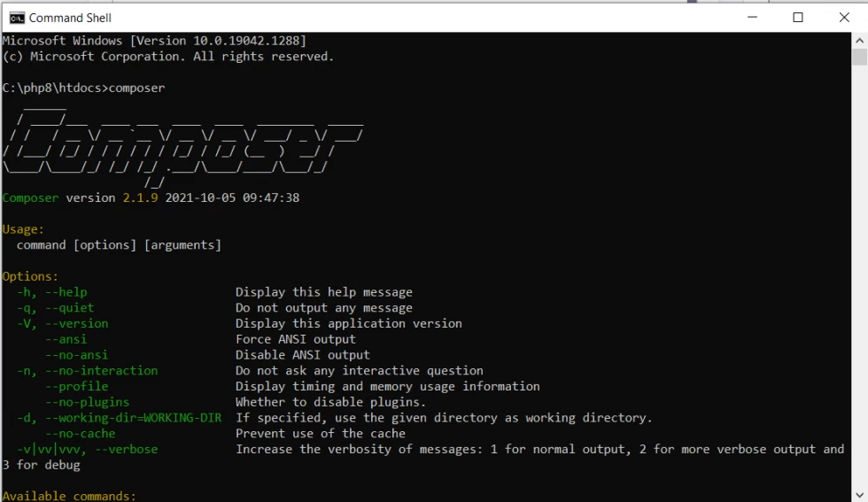Click the green 'Composer' word in version line
The height and width of the screenshot is (502, 868).
[30, 197]
